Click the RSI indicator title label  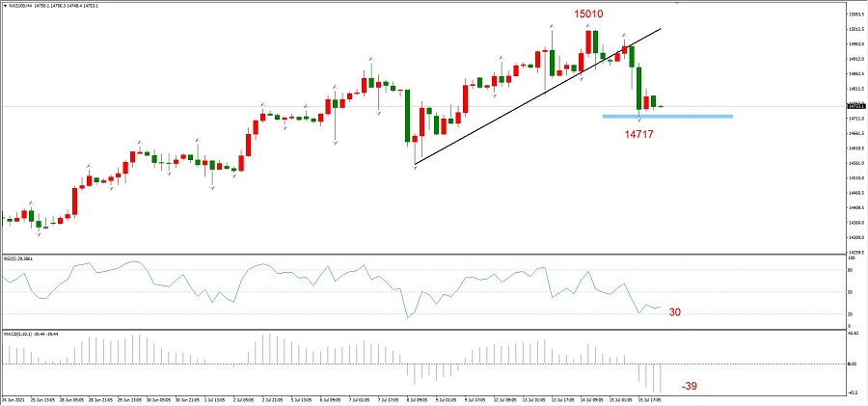click(18, 258)
